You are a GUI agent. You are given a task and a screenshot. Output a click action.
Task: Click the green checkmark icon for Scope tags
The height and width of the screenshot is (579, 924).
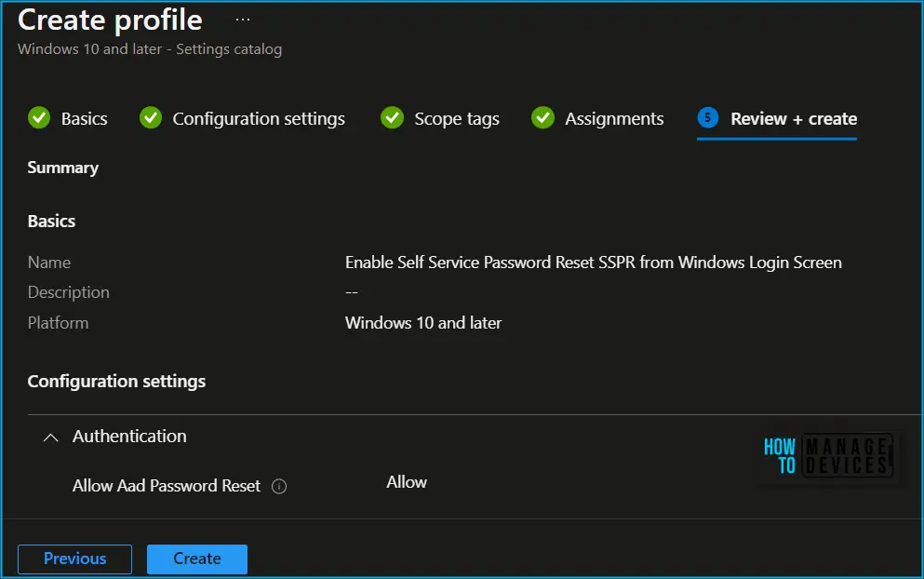(x=392, y=118)
